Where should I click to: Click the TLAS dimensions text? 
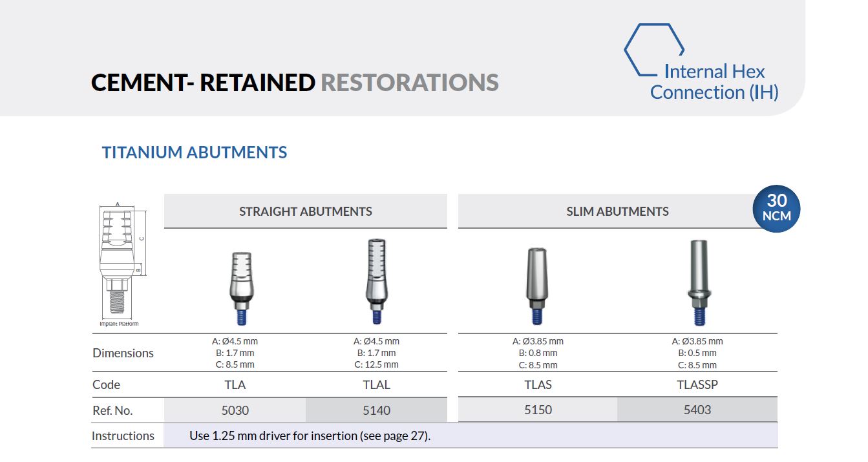coord(538,353)
